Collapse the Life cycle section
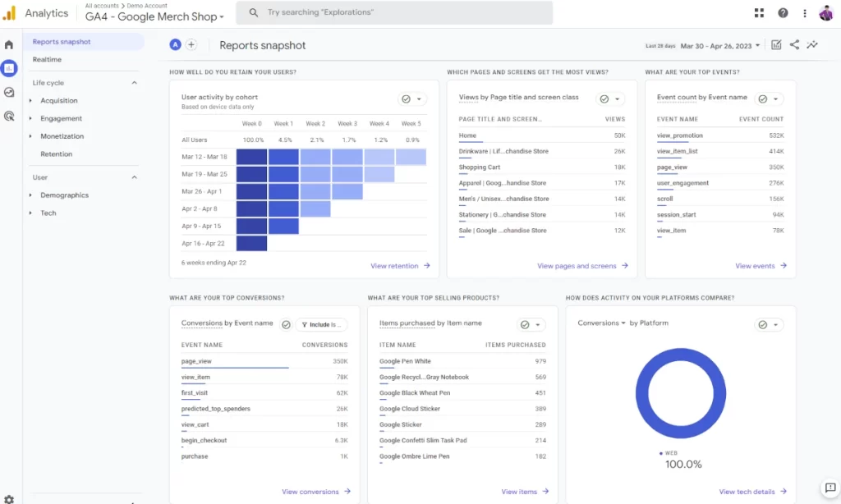The height and width of the screenshot is (504, 841). point(134,83)
